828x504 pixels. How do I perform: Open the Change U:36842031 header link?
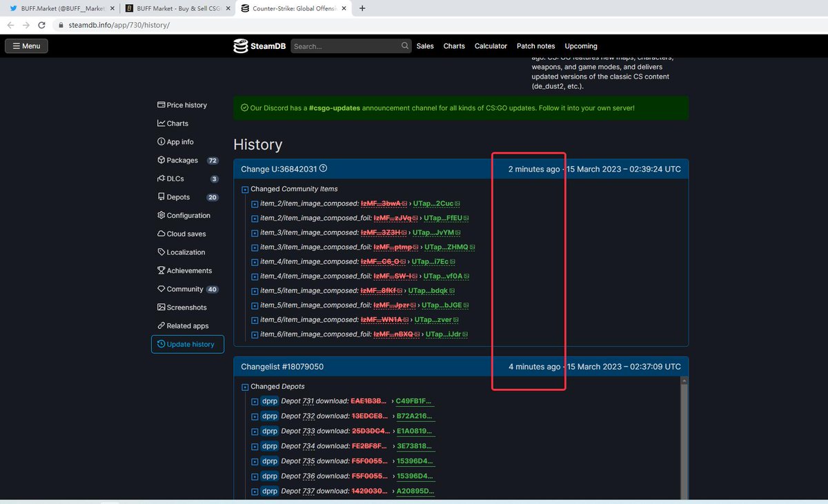coord(279,169)
